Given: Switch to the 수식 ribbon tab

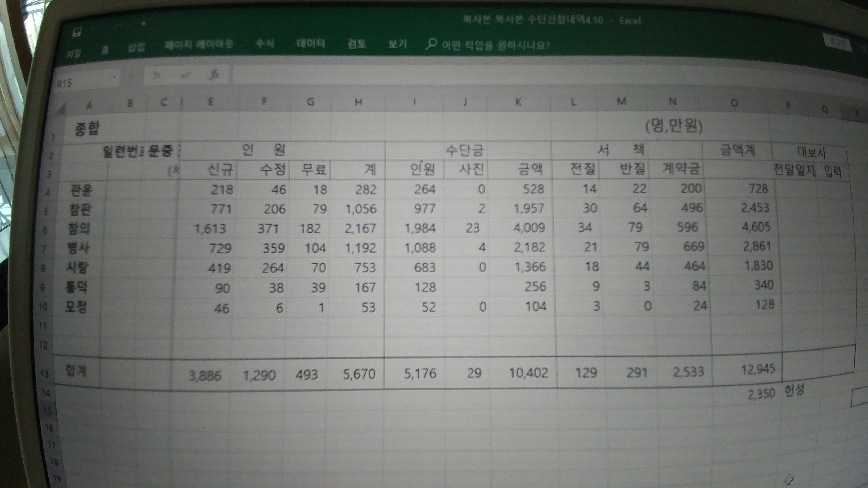Looking at the screenshot, I should pos(265,43).
